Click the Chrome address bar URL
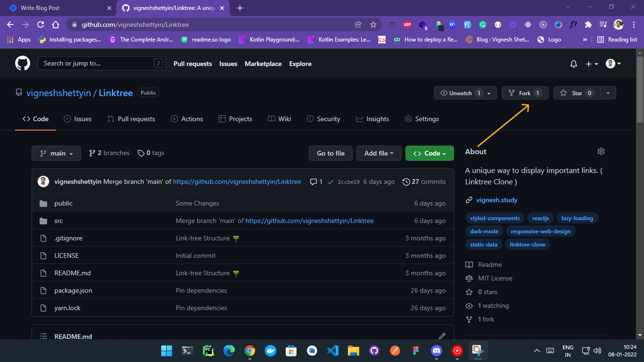This screenshot has width=644, height=362. (135, 25)
